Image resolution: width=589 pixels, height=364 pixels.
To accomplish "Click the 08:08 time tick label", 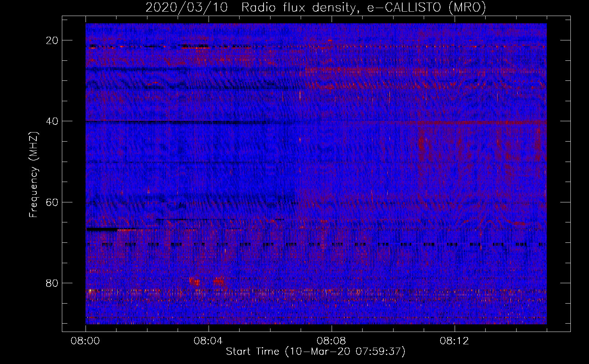I will click(332, 341).
